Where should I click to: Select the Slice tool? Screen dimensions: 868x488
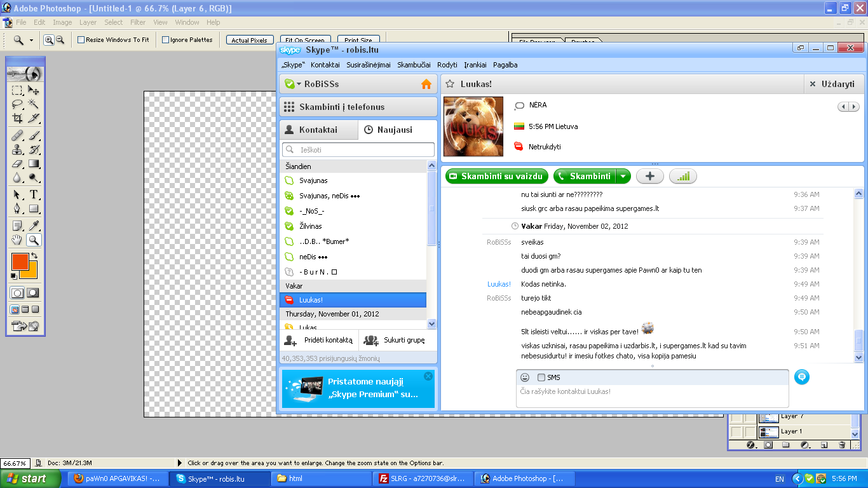coord(34,118)
